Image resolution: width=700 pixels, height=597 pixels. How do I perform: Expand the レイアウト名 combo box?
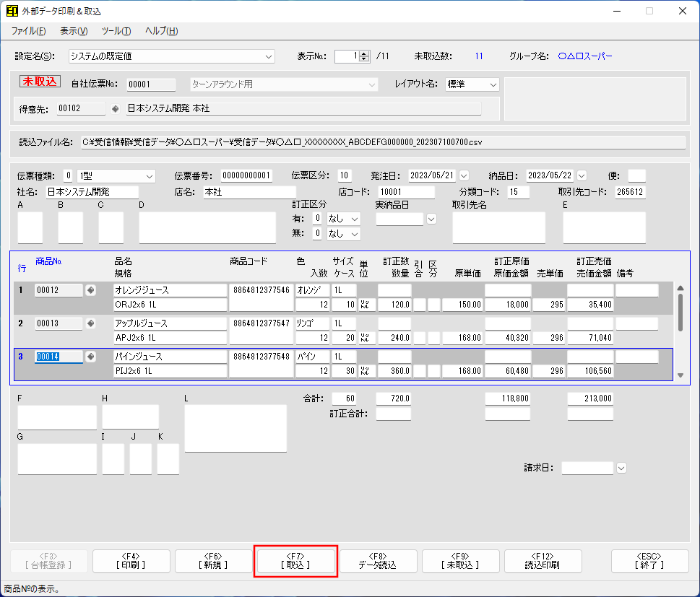point(493,84)
